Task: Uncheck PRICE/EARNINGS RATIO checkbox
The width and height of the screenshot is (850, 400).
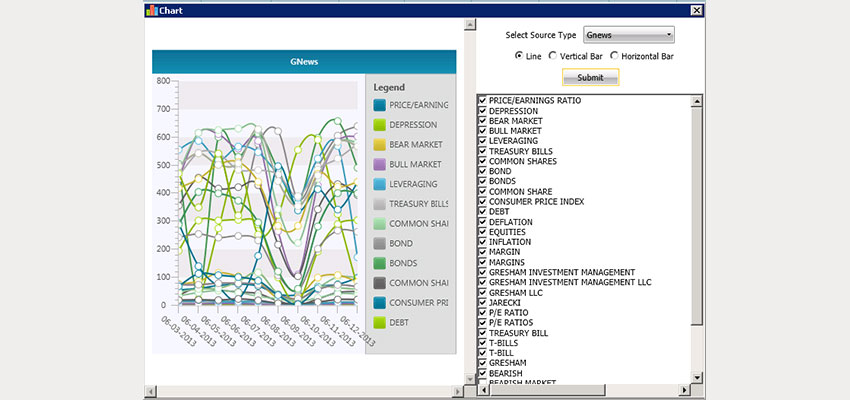Action: coord(482,101)
